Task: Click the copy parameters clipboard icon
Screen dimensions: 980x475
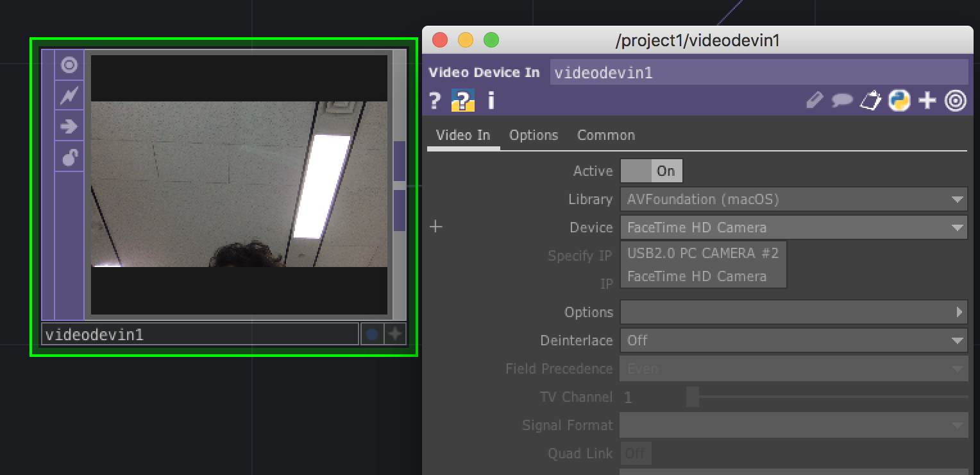Action: 870,100
